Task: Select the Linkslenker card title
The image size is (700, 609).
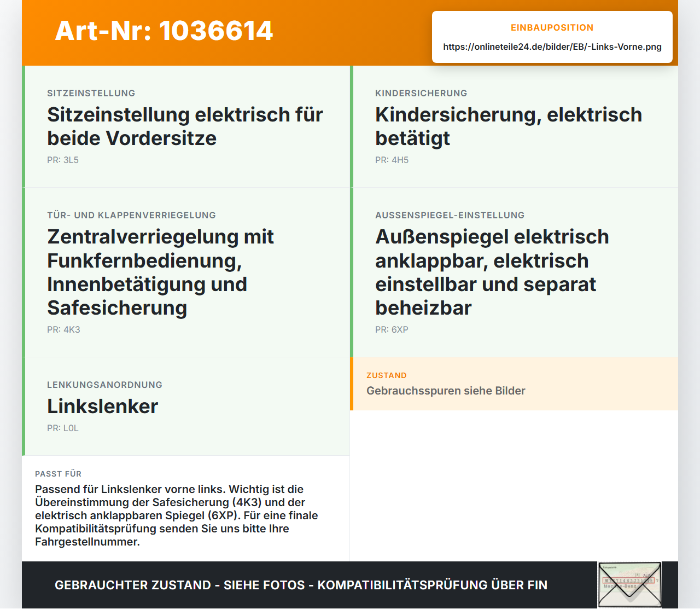Action: point(102,406)
